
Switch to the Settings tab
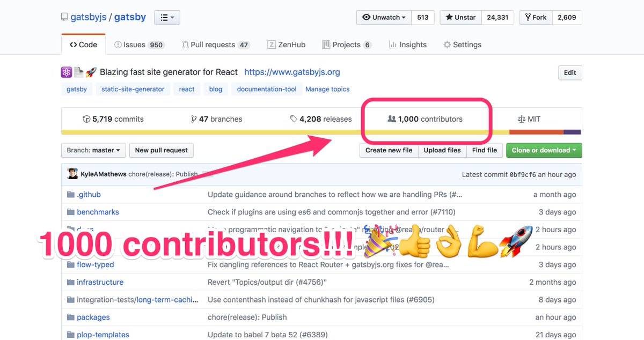tap(462, 45)
